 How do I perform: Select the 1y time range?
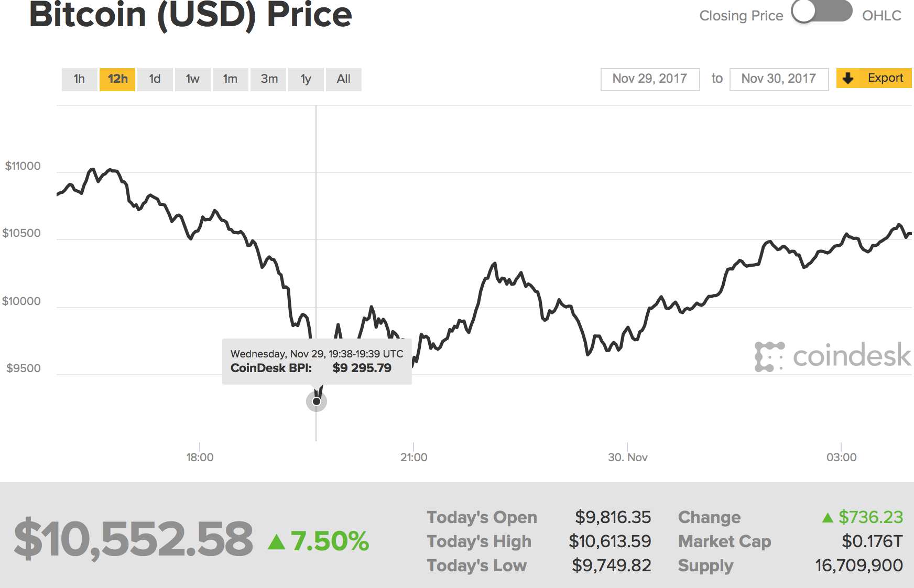(306, 79)
